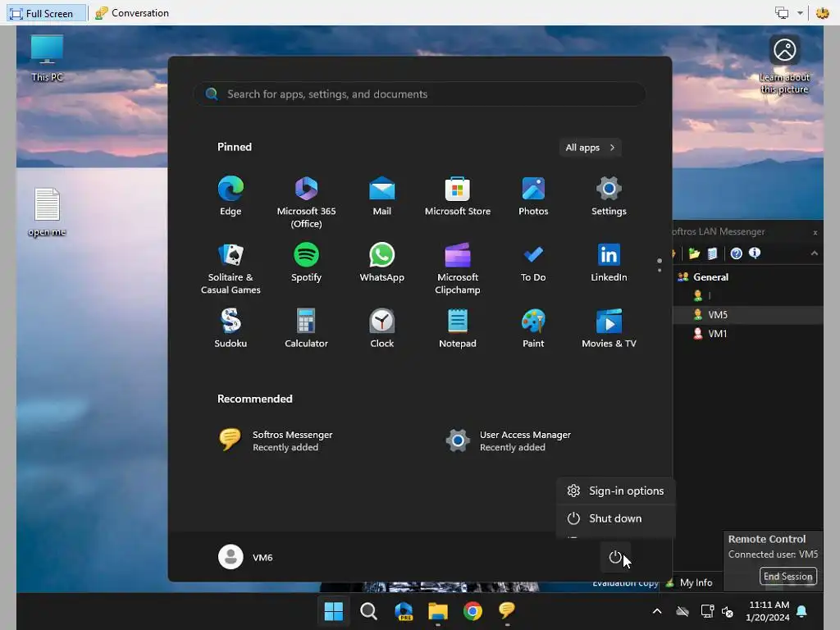The image size is (840, 630).
Task: Click the Softros Messenger about info icon
Action: click(x=755, y=253)
